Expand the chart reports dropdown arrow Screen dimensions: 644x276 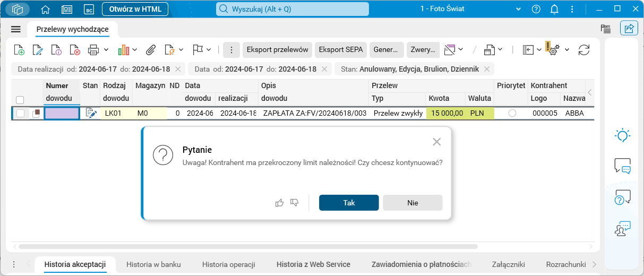[x=135, y=50]
